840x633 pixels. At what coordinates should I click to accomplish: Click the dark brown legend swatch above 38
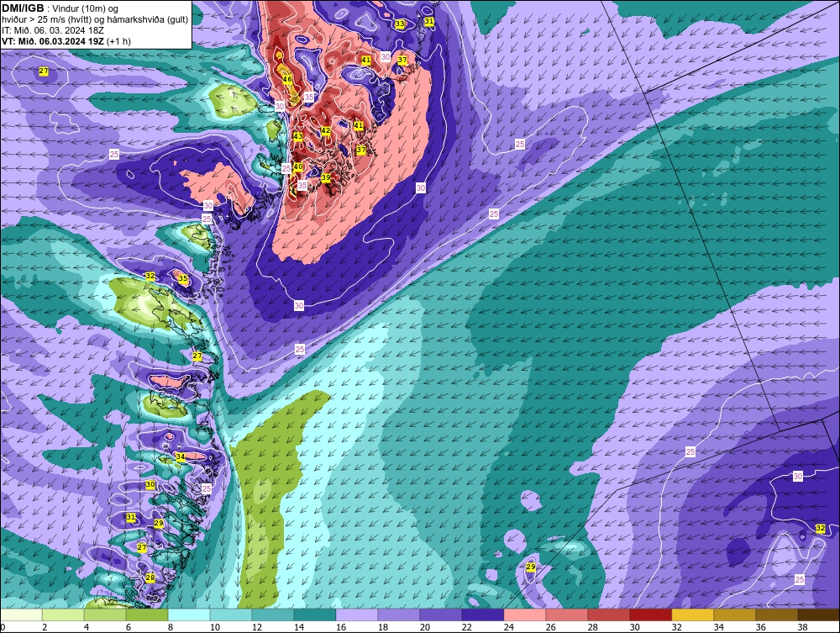[x=818, y=615]
